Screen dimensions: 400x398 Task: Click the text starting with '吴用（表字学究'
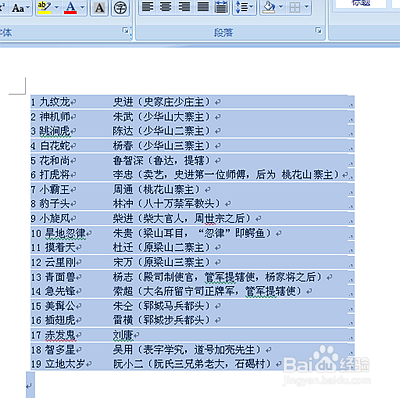click(x=188, y=350)
